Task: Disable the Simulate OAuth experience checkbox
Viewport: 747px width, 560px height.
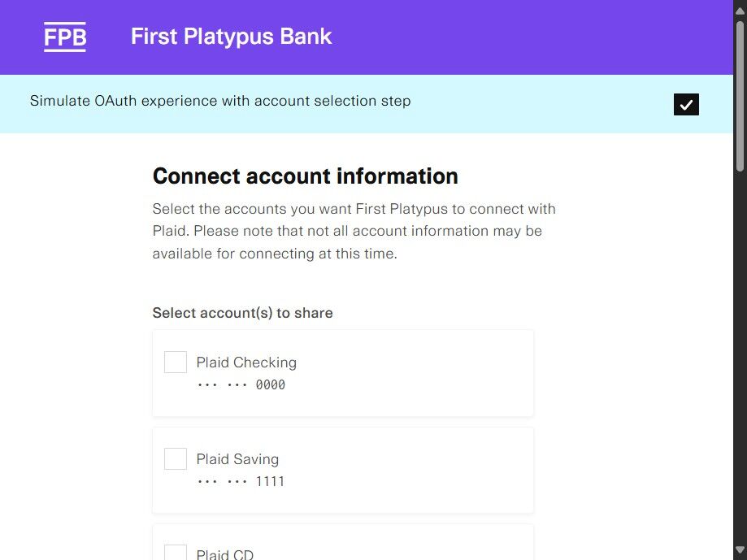Action: tap(686, 104)
